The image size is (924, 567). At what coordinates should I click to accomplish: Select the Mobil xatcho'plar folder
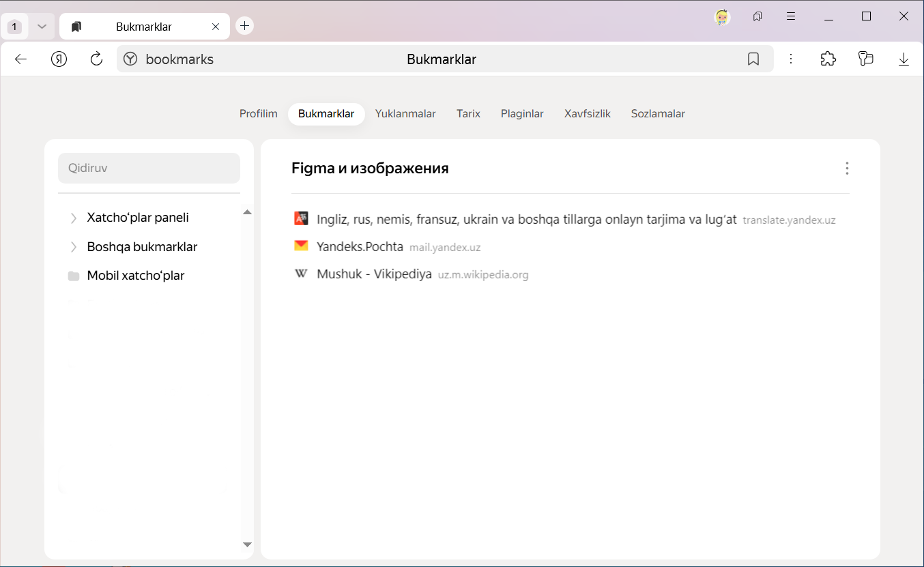click(x=136, y=276)
